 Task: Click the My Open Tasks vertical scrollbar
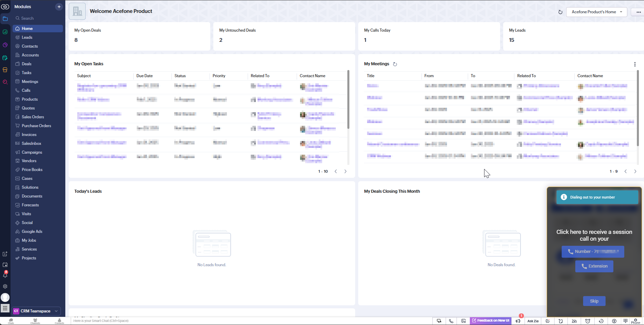(348, 100)
